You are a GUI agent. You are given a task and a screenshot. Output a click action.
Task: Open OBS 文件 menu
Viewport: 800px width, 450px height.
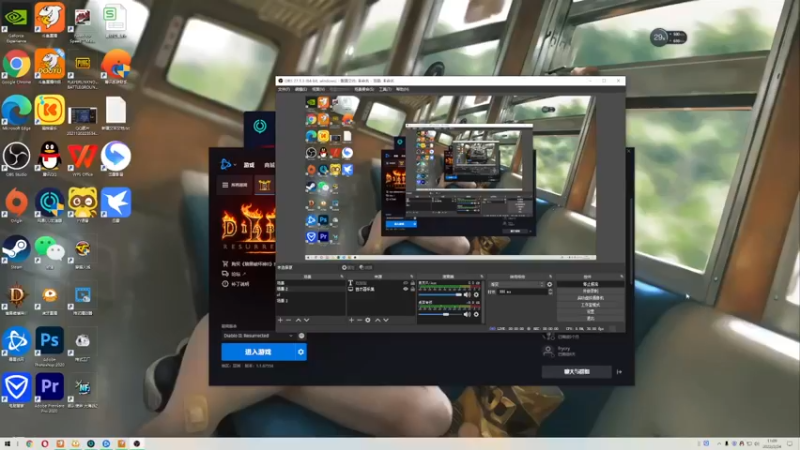click(284, 89)
